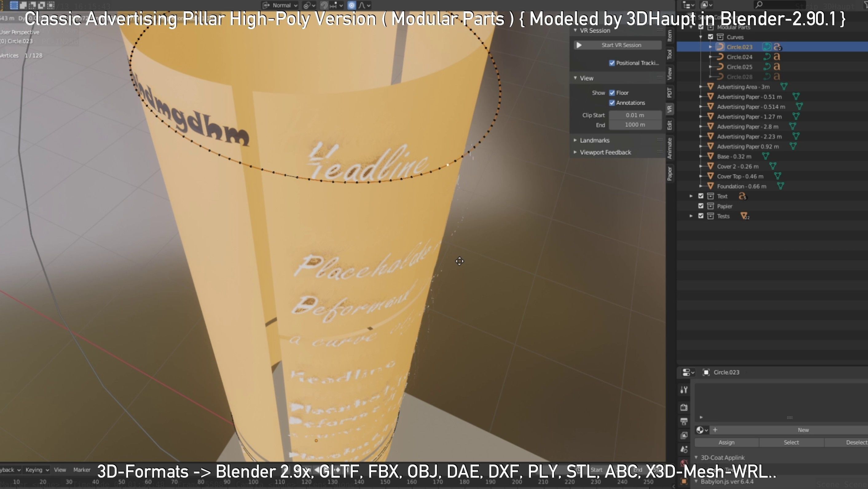
Task: Switch to the Animate sidebar tab
Action: click(670, 148)
